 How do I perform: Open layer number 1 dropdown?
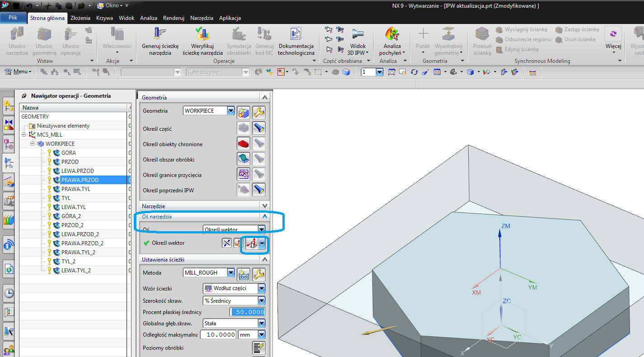[x=379, y=72]
